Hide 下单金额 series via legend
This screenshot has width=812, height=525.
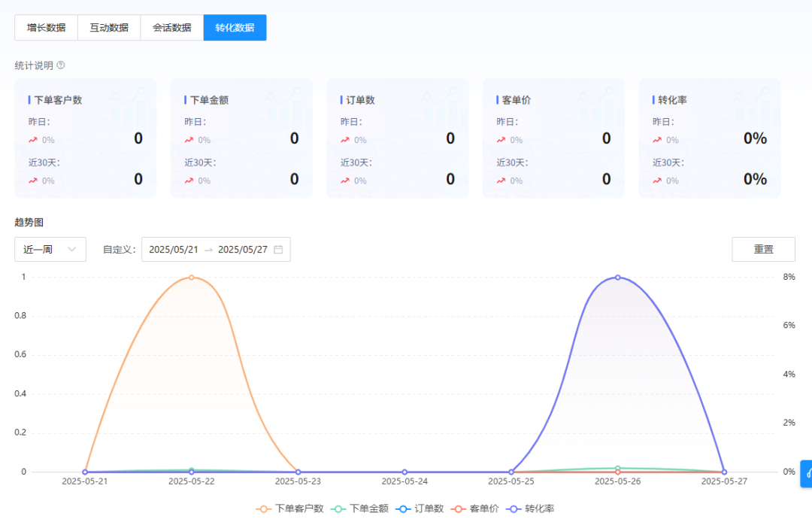[360, 508]
